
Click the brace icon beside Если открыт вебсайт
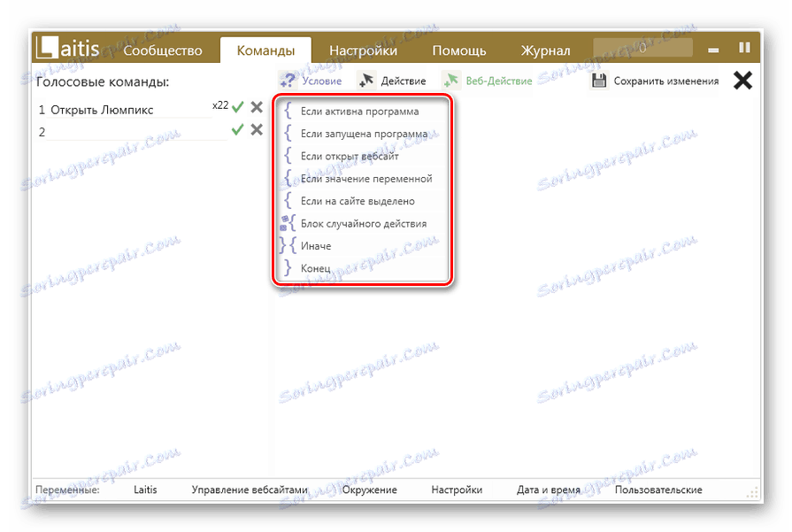(x=288, y=156)
